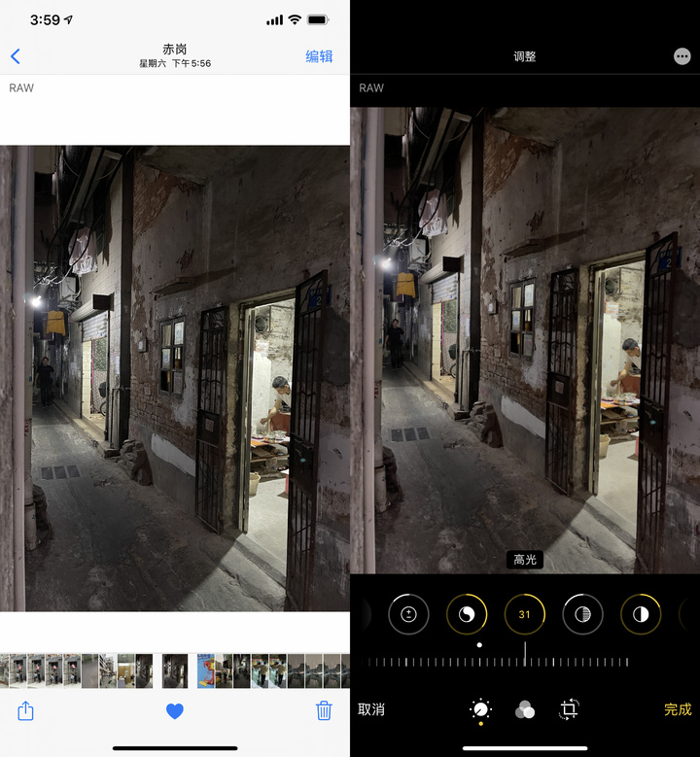This screenshot has height=757, width=700.
Task: Tap the main alley photo in viewer
Action: coord(175,378)
